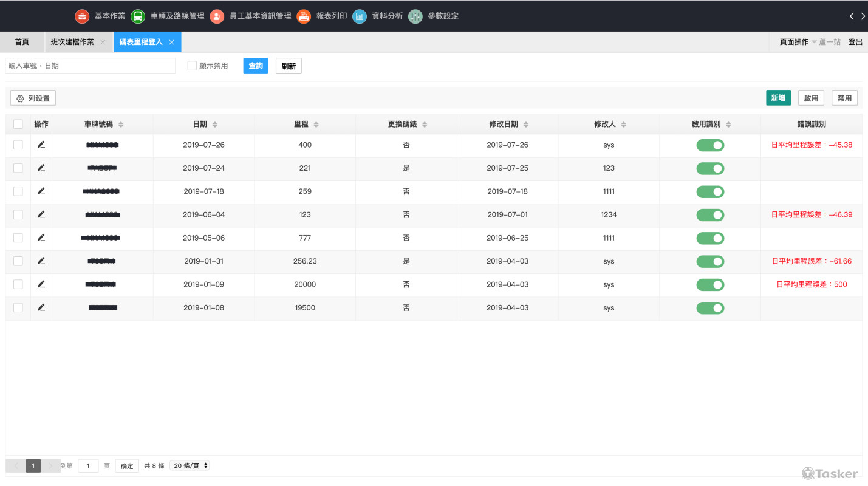Enable the 顯示禁用 checkbox

pos(192,66)
